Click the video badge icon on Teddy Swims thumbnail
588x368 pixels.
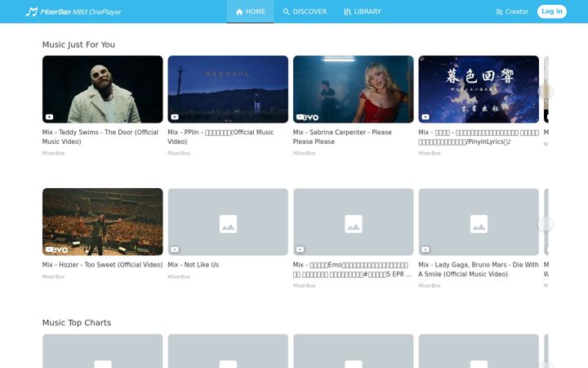(50, 117)
